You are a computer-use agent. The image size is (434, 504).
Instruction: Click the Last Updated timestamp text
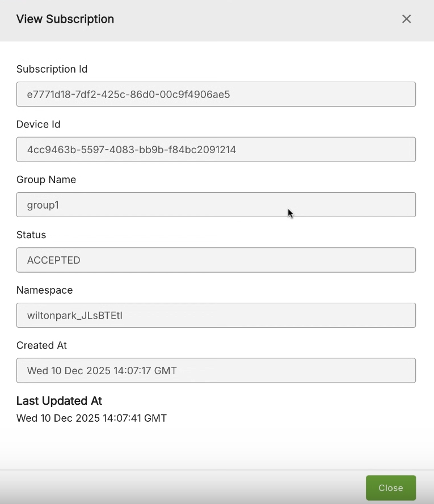(91, 418)
